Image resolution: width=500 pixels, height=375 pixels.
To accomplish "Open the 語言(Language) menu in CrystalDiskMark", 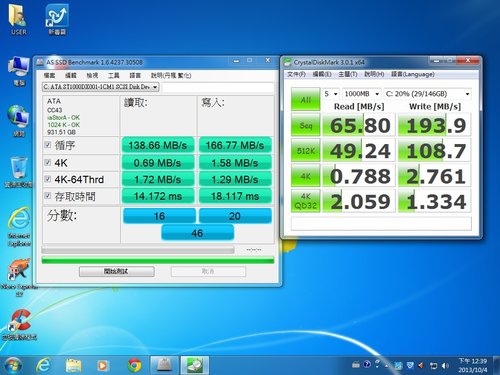I will pyautogui.click(x=413, y=74).
